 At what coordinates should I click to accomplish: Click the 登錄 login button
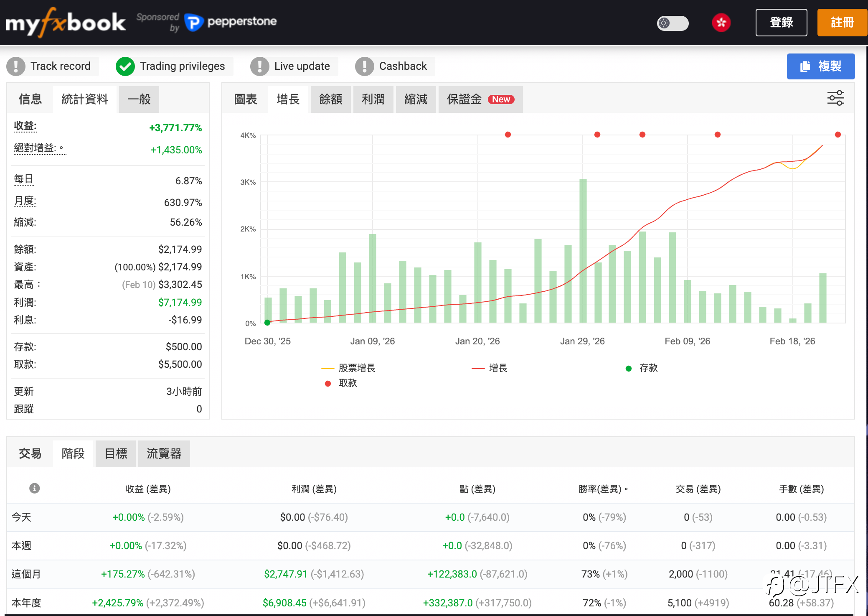781,23
